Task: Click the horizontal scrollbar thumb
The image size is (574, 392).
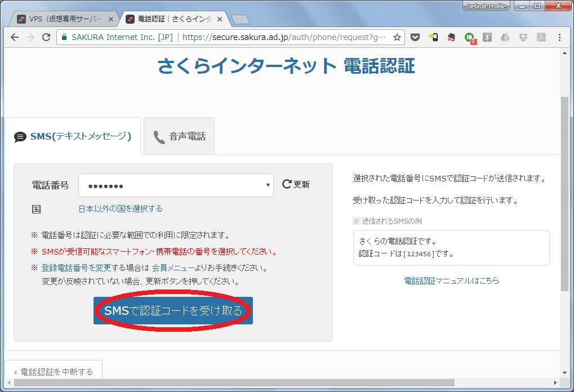Action: (x=234, y=382)
